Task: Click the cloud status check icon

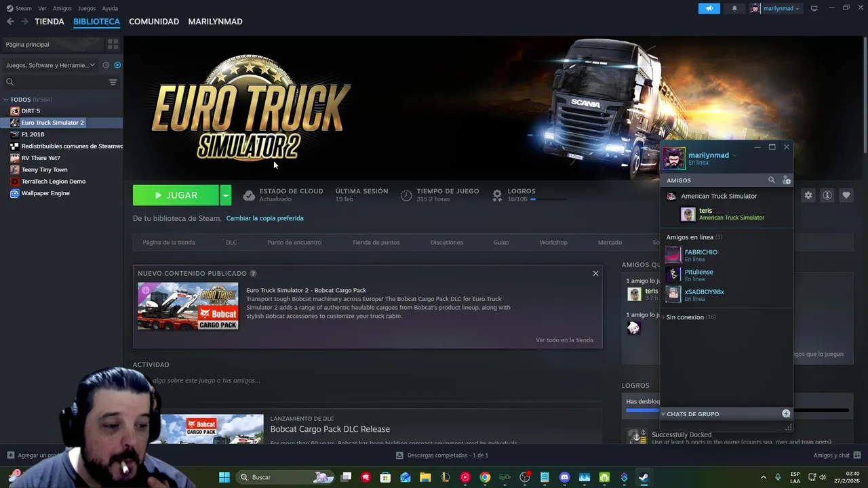Action: point(249,195)
